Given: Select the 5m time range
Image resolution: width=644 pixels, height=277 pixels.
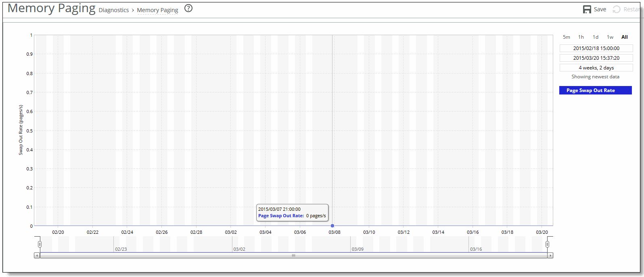Looking at the screenshot, I should click(x=567, y=37).
